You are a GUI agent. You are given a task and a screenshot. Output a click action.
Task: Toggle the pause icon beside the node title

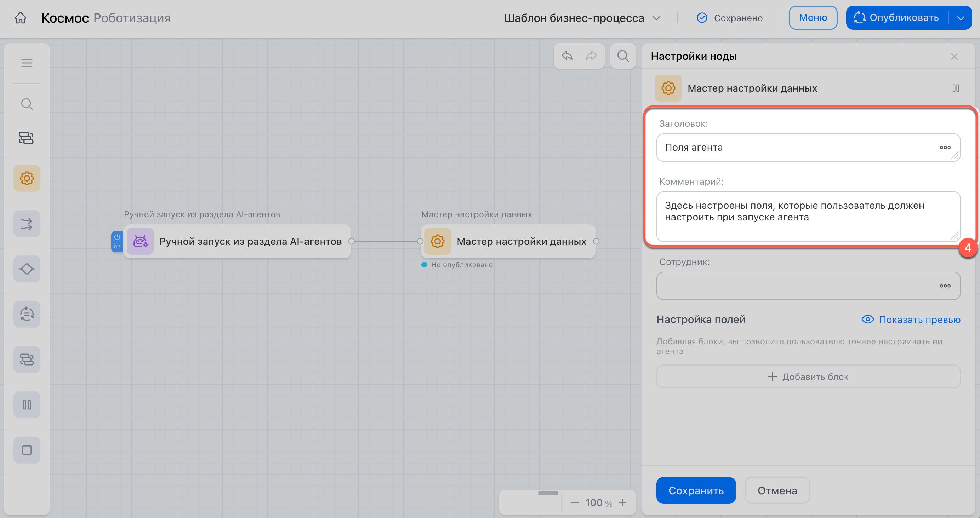pyautogui.click(x=956, y=88)
